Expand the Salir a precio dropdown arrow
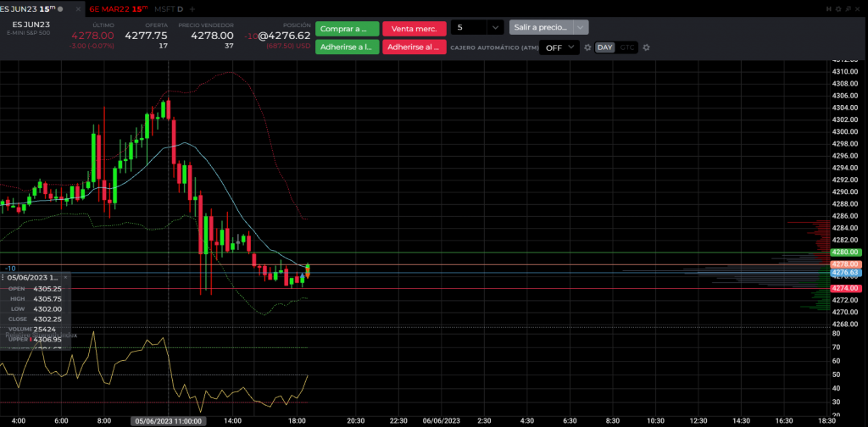This screenshot has height=427, width=868. click(581, 28)
